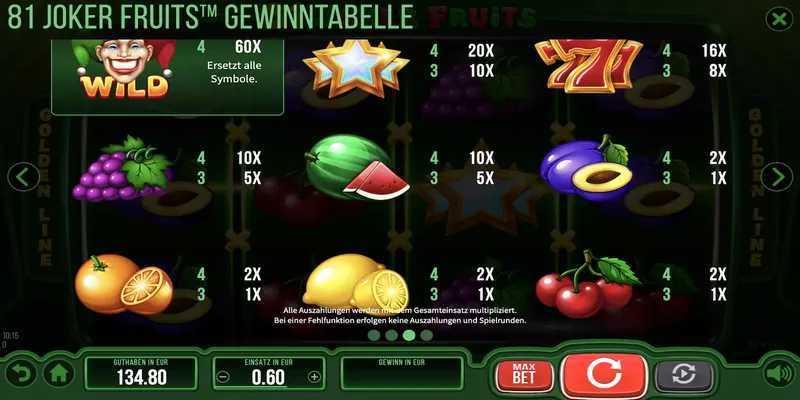Select fourth paytable page dot
800x400 pixels.
pos(427,335)
